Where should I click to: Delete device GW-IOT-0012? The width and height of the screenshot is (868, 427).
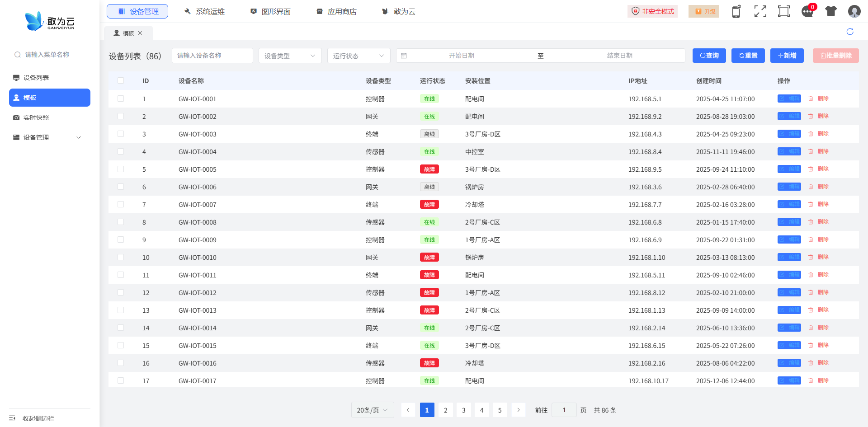(x=818, y=292)
